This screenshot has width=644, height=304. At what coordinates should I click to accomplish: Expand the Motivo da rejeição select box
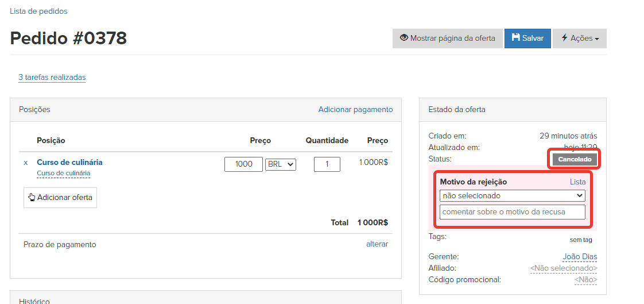[x=512, y=196]
